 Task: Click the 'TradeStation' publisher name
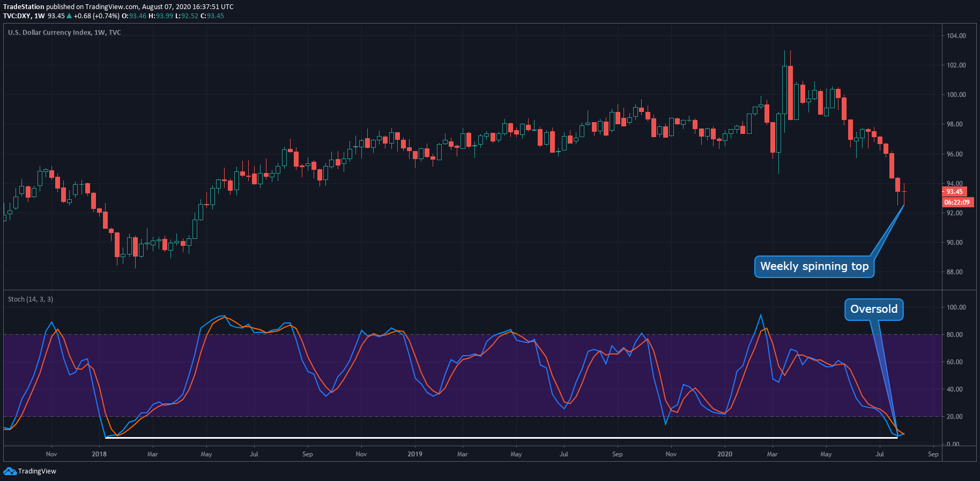coord(24,7)
